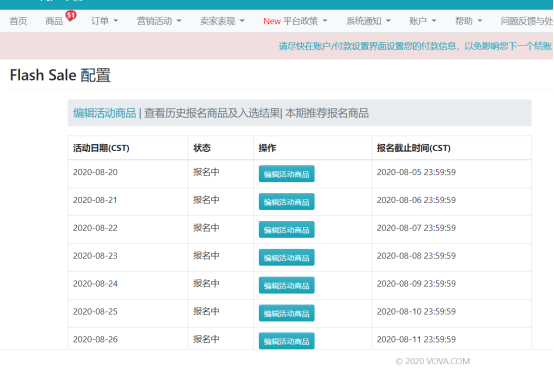Select deadline 2020-08-11 23:59:59
Image resolution: width=554 pixels, height=372 pixels.
point(416,339)
